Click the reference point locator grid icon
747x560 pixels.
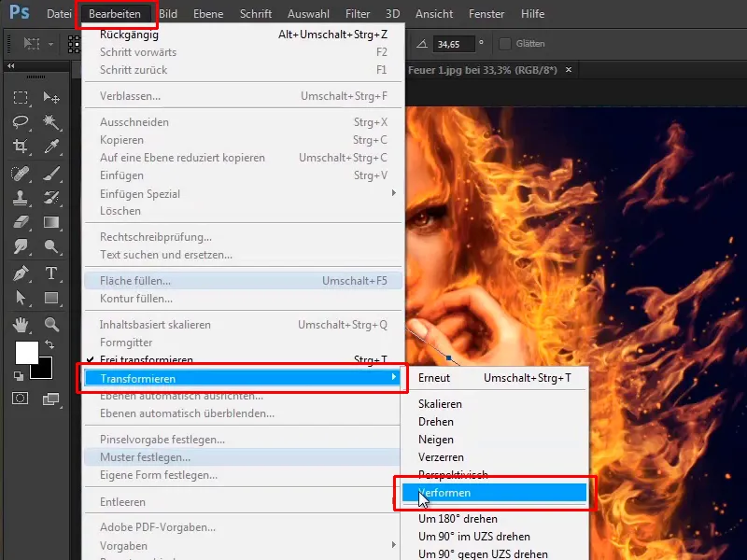click(75, 44)
